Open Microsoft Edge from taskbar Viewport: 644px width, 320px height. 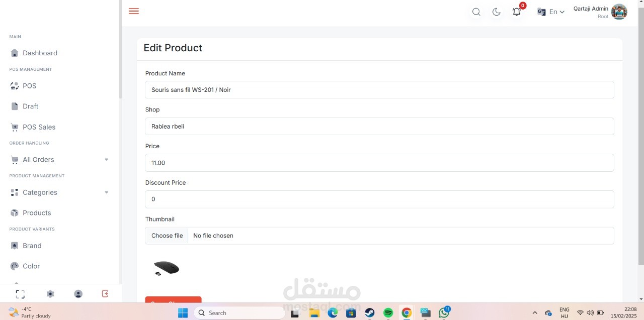tap(333, 313)
